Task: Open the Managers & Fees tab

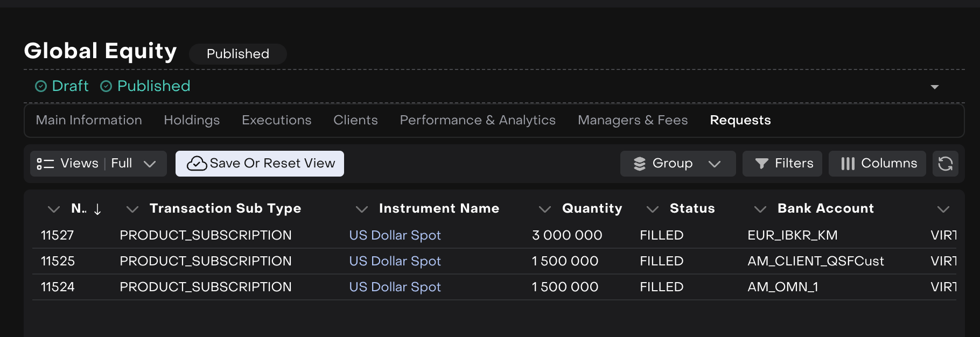Action: (x=633, y=120)
